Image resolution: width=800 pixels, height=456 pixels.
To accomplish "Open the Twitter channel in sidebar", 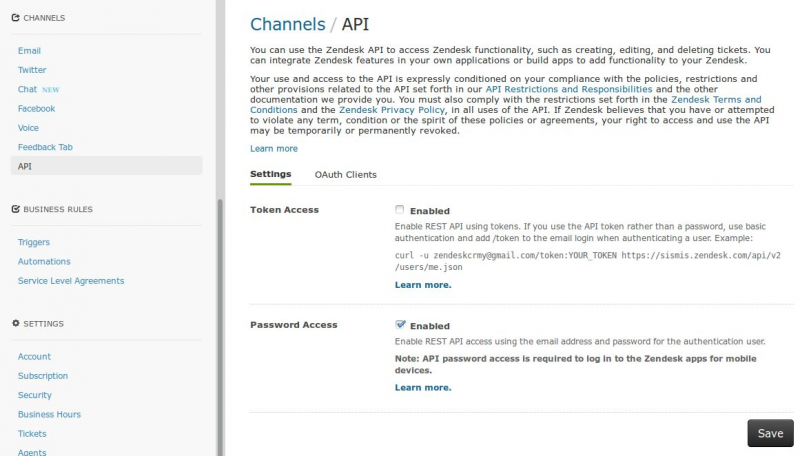I will tap(32, 70).
